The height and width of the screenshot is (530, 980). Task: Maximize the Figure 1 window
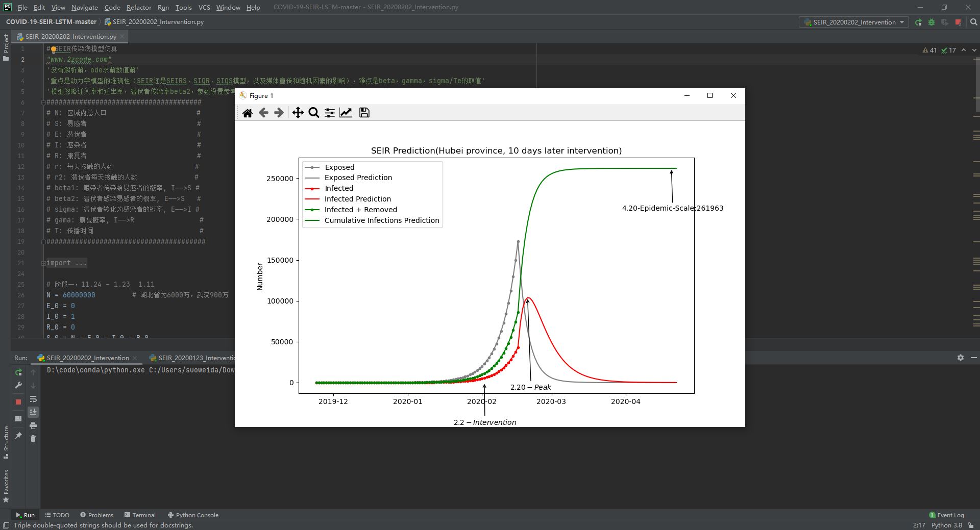tap(710, 95)
